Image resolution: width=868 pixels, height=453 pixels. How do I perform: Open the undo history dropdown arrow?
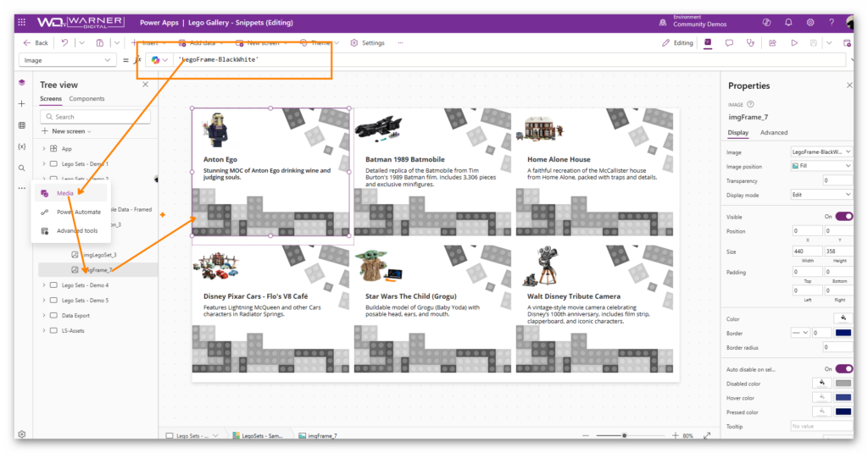point(82,42)
